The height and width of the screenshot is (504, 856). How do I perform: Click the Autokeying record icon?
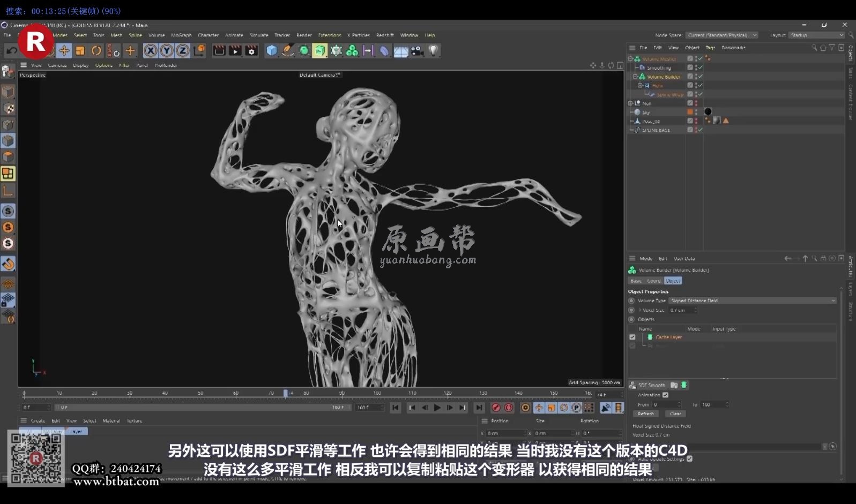tap(509, 408)
